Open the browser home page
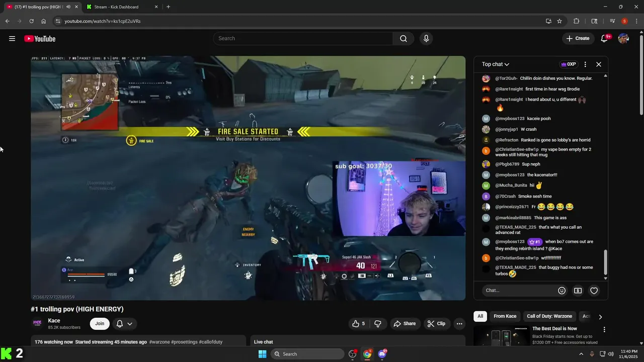Image resolution: width=644 pixels, height=362 pixels. pos(44,21)
